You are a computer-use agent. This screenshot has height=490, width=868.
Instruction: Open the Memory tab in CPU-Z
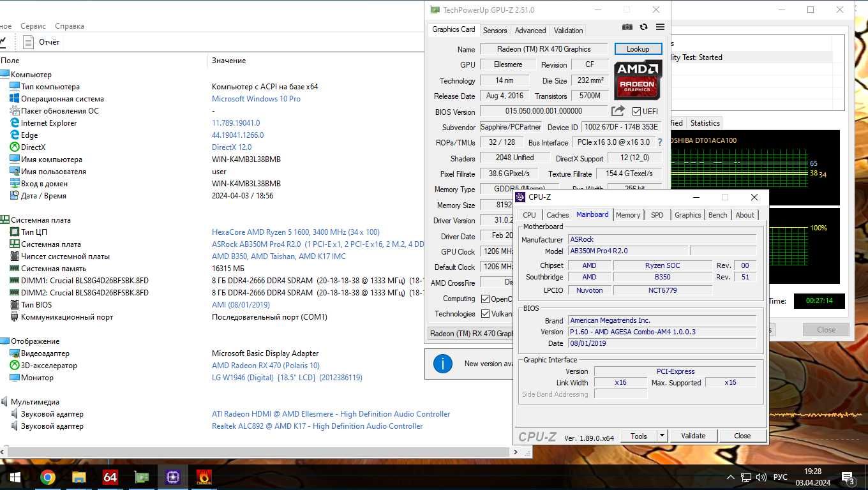tap(628, 215)
